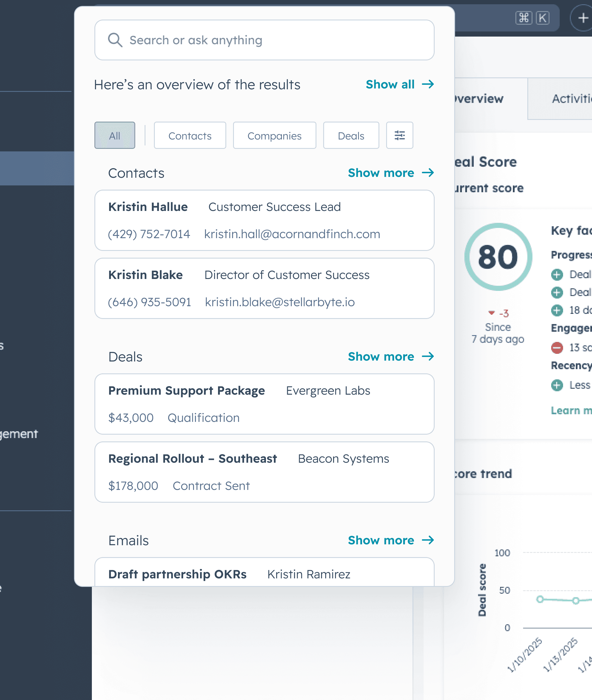Select the All filter chip

(115, 135)
